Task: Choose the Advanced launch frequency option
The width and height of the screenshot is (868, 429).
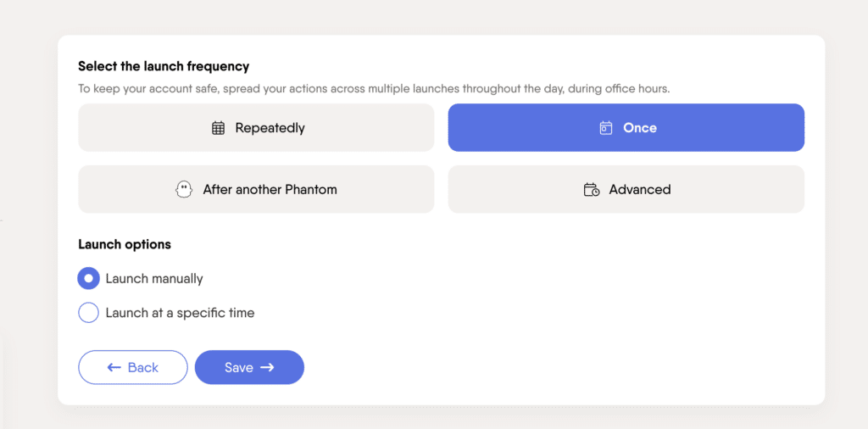Action: [626, 189]
